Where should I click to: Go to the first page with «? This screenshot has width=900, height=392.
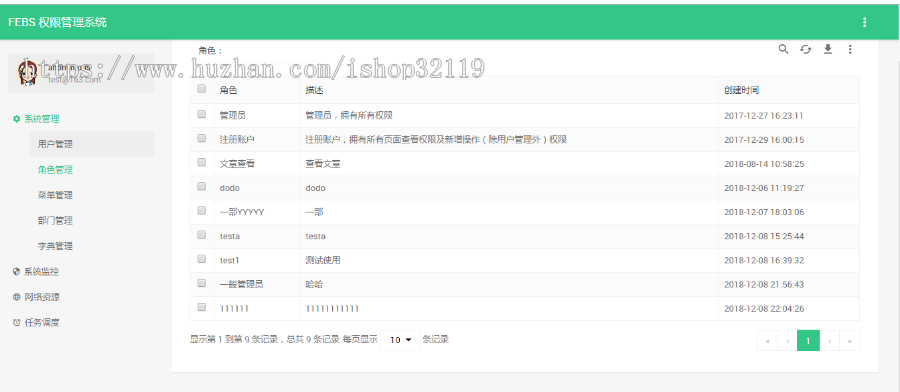767,340
